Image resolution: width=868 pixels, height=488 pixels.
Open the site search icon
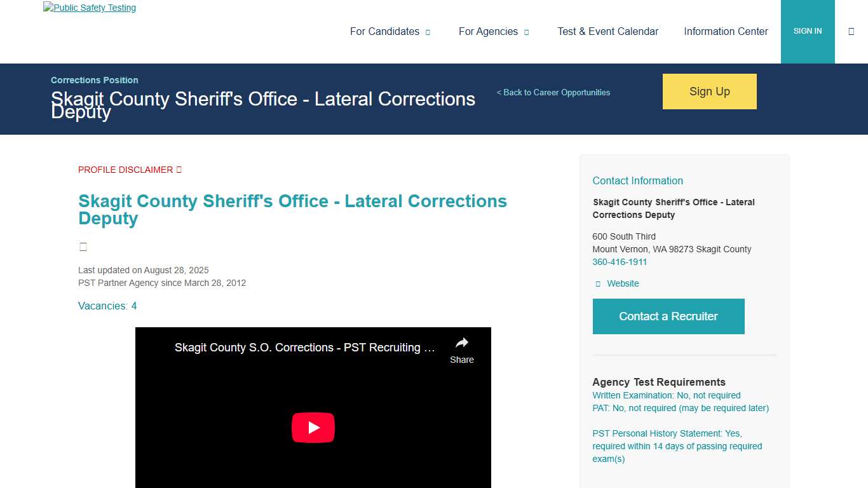[x=851, y=30]
